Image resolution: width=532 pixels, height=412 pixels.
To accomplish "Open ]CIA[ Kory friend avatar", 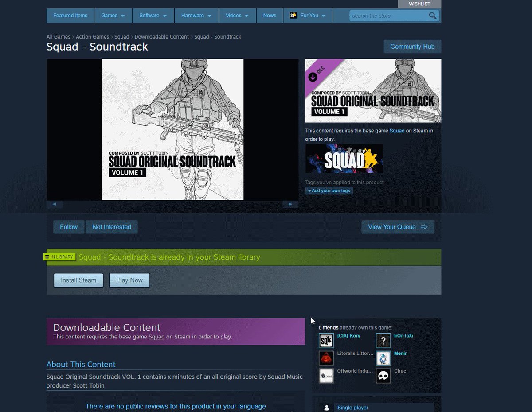I will (x=326, y=341).
